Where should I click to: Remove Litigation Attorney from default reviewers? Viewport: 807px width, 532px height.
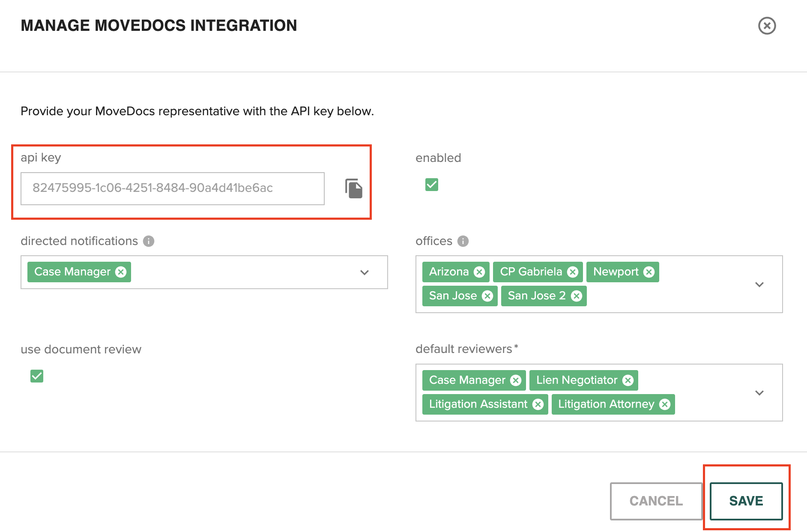pyautogui.click(x=665, y=404)
